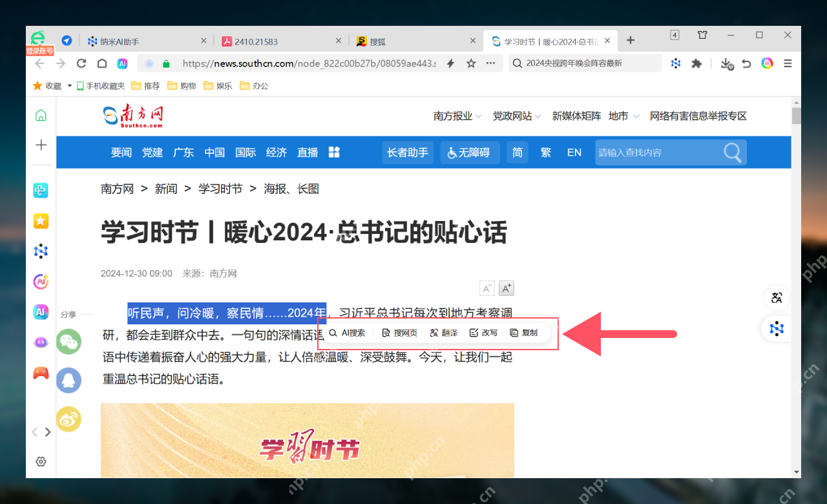Enable 无障碍 accessibility mode

470,152
